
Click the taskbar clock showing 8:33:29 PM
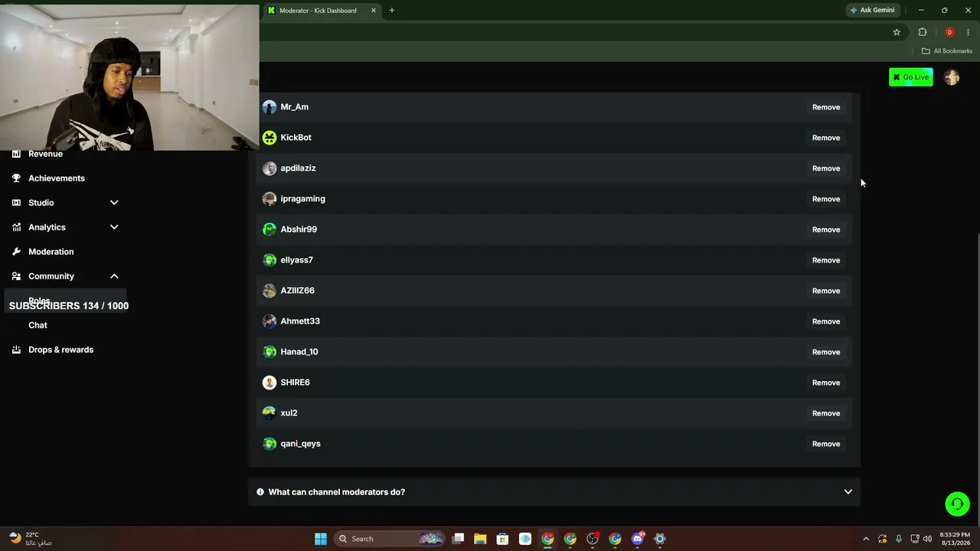[x=955, y=539]
